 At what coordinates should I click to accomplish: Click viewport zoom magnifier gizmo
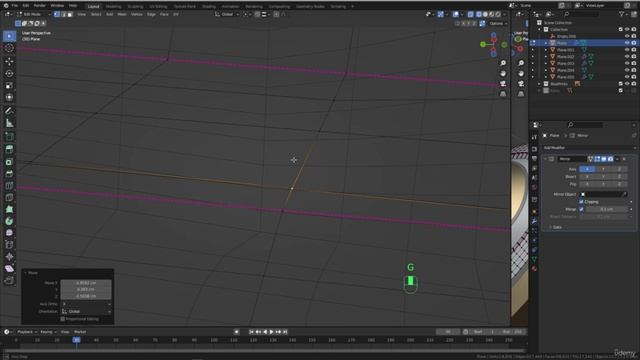(503, 63)
